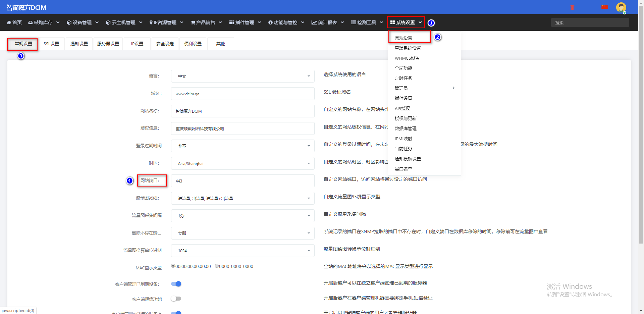644x314 pixels.
Task: Expand the 流量图采集间隔 dropdown
Action: [x=243, y=216]
